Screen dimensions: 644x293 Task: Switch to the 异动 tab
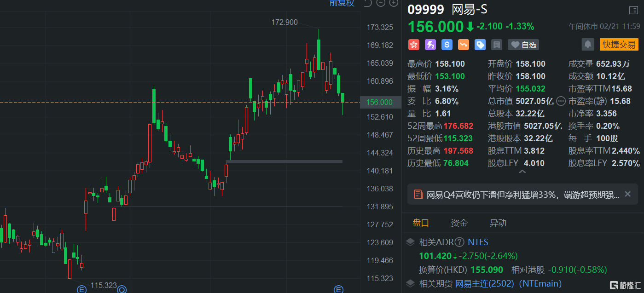(x=498, y=223)
